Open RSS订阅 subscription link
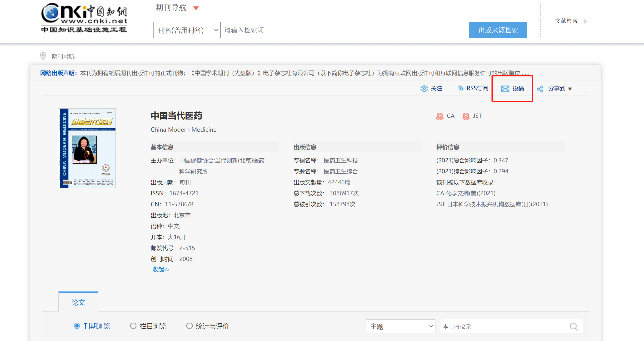This screenshot has height=341, width=644. tap(477, 88)
